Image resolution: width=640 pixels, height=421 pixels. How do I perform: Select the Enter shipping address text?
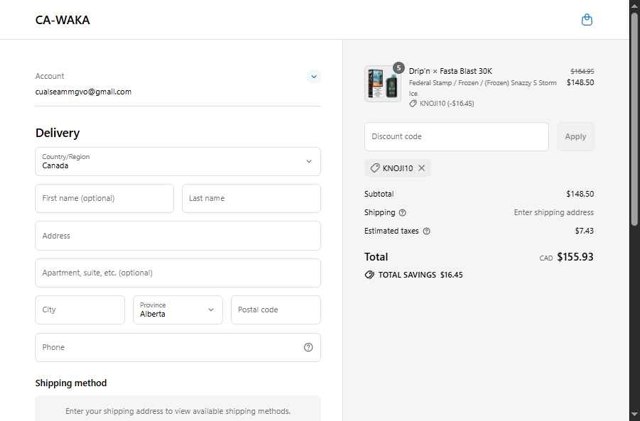point(554,212)
